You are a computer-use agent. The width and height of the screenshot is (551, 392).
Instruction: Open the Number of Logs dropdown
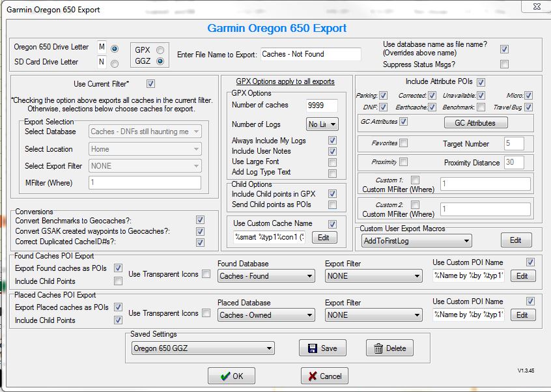(322, 124)
